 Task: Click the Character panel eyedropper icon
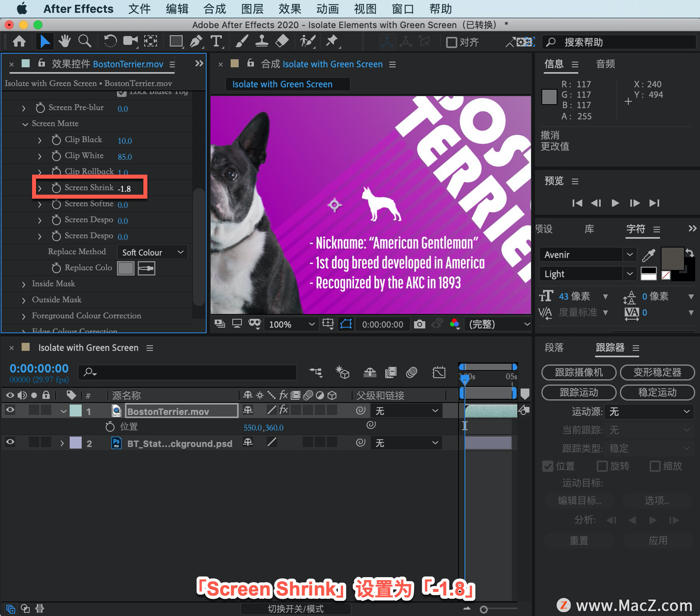click(x=648, y=255)
